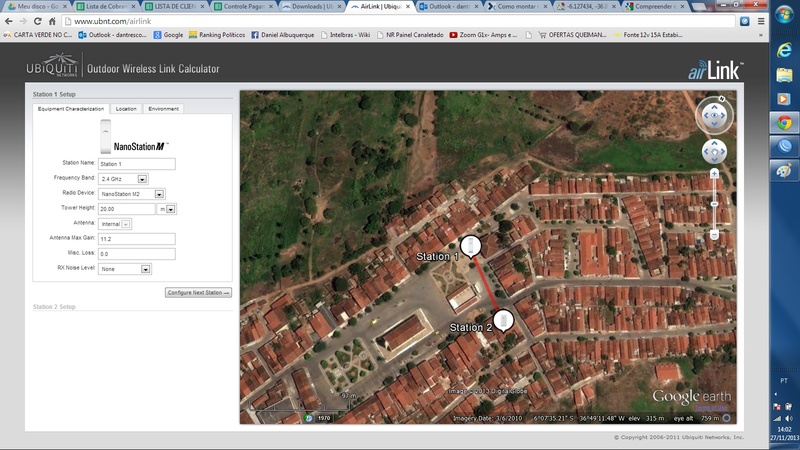The height and width of the screenshot is (450, 800).
Task: Open the Google bookmark
Action: [168, 35]
